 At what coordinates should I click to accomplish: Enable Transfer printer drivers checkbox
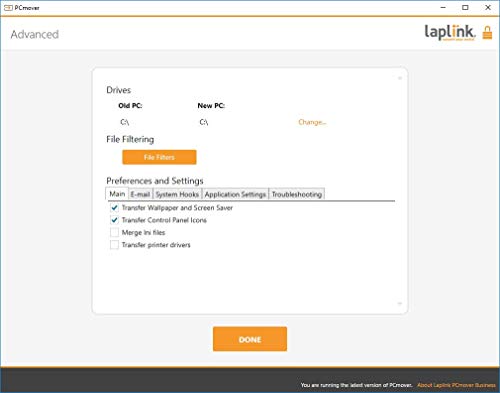114,245
